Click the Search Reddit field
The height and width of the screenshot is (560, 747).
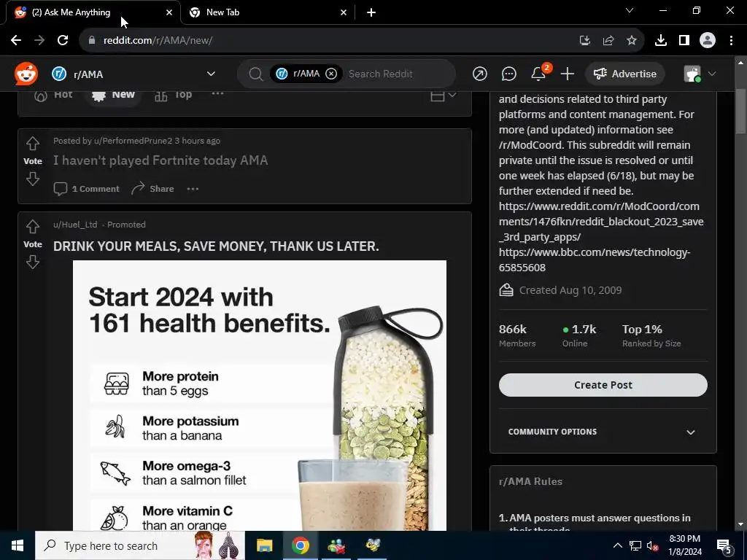click(380, 74)
